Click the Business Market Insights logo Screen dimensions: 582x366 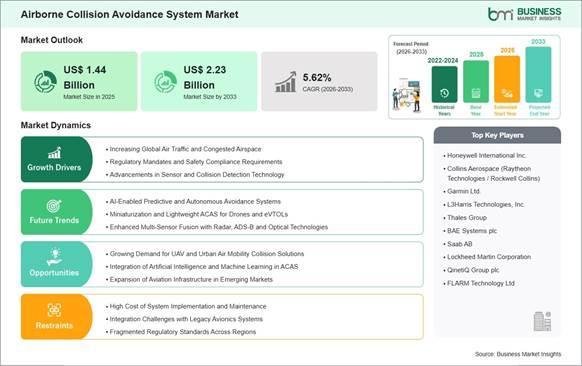[524, 14]
